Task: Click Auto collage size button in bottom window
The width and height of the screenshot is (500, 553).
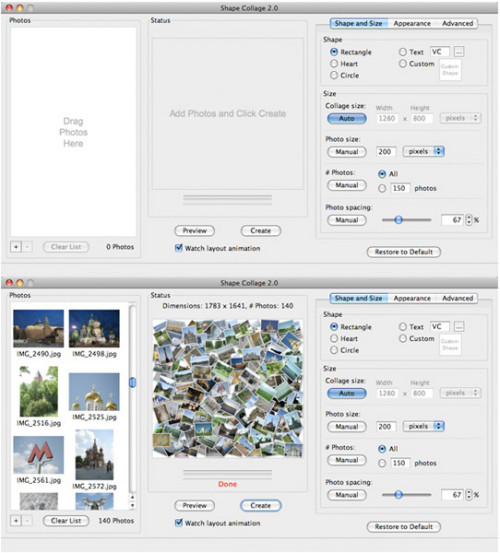Action: (x=347, y=393)
